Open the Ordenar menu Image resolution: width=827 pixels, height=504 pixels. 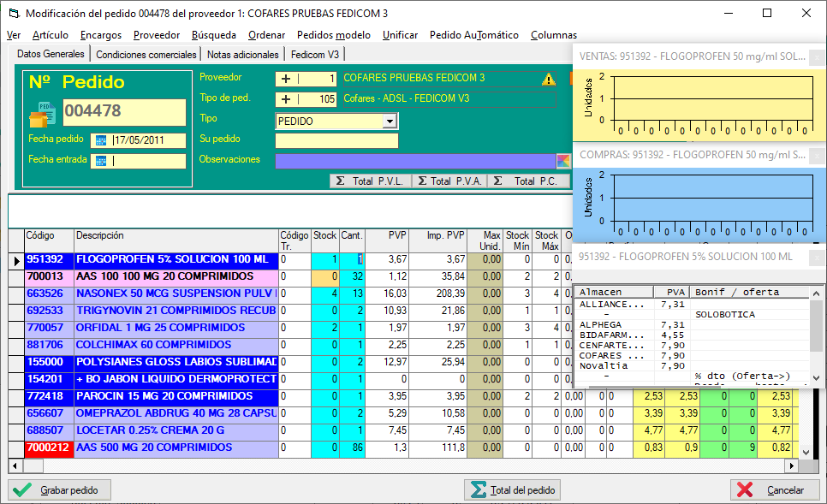coord(266,35)
